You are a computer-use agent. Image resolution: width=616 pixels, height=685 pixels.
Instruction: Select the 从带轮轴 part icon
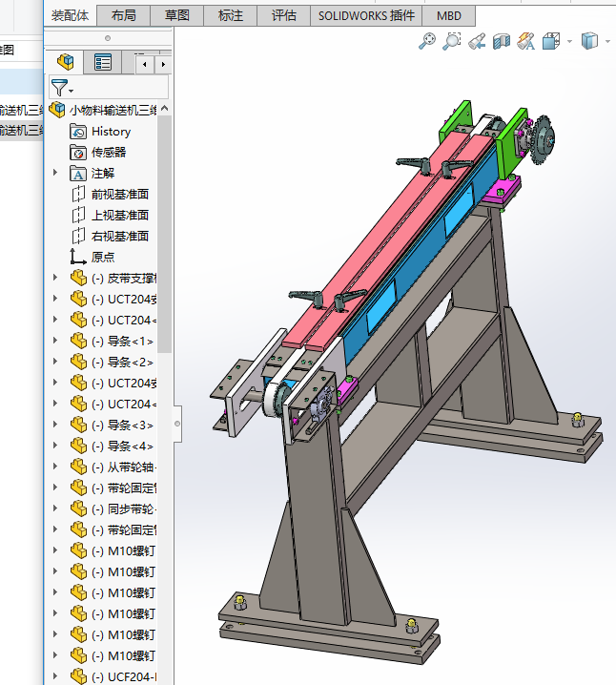pos(78,467)
